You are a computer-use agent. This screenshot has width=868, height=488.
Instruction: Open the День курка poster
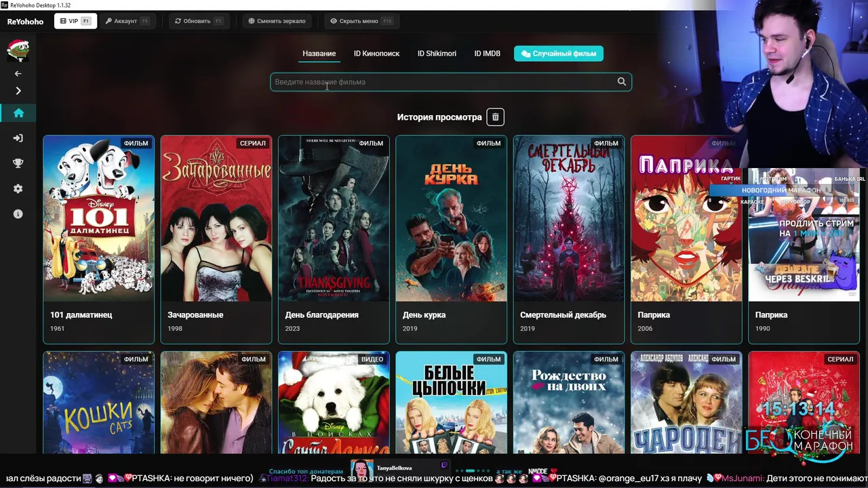[x=451, y=218]
